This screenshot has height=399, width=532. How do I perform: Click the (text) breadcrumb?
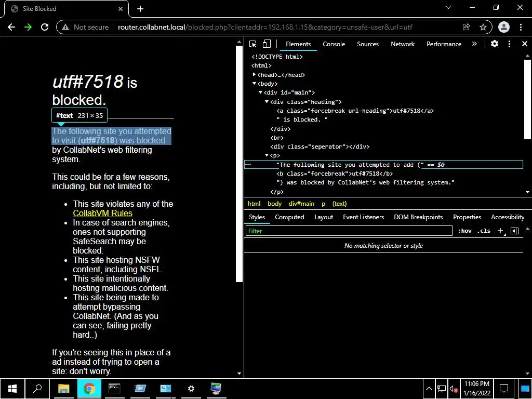pos(340,204)
